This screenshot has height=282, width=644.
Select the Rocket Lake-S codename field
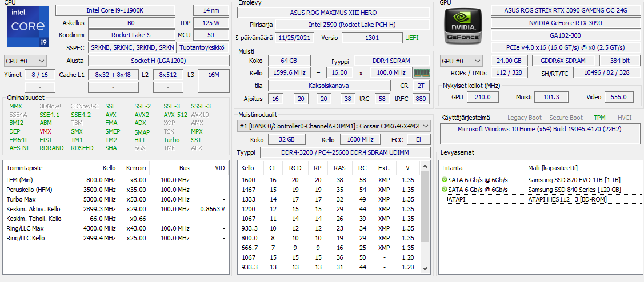[131, 35]
